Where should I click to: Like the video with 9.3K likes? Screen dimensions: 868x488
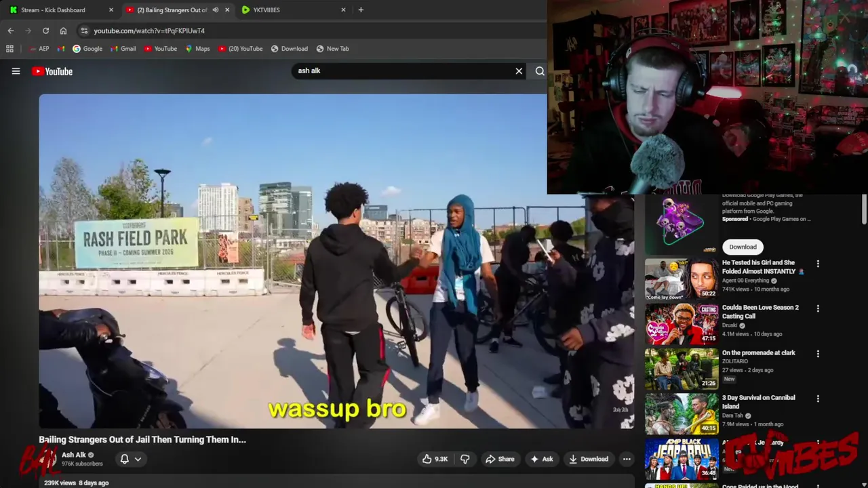coord(435,459)
